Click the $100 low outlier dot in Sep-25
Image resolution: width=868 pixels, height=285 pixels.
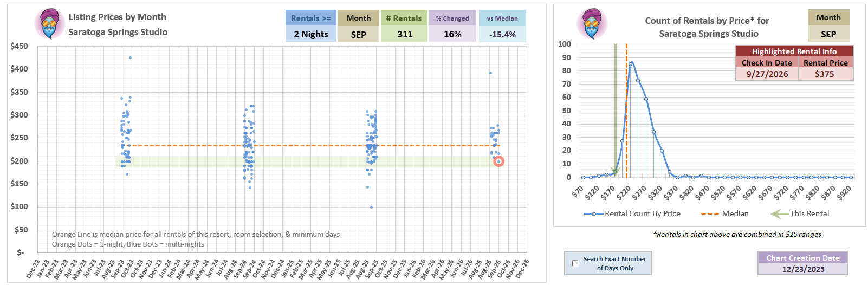tap(371, 207)
